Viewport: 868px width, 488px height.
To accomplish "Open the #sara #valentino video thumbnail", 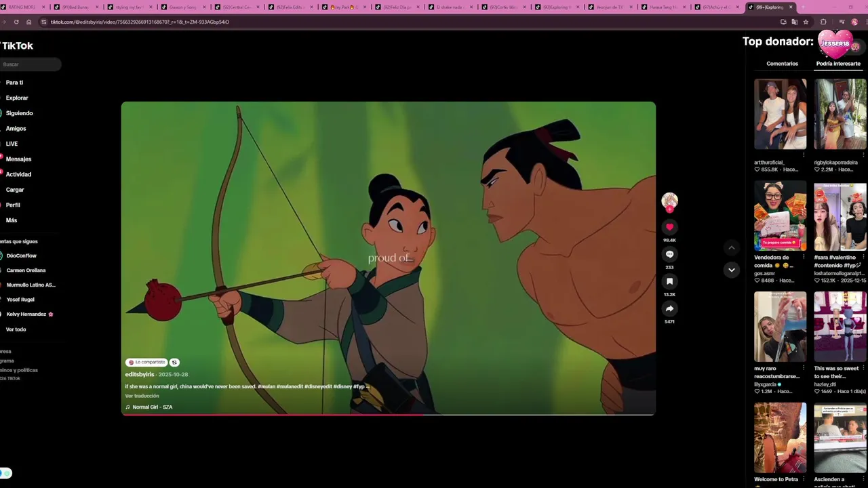I will 840,216.
